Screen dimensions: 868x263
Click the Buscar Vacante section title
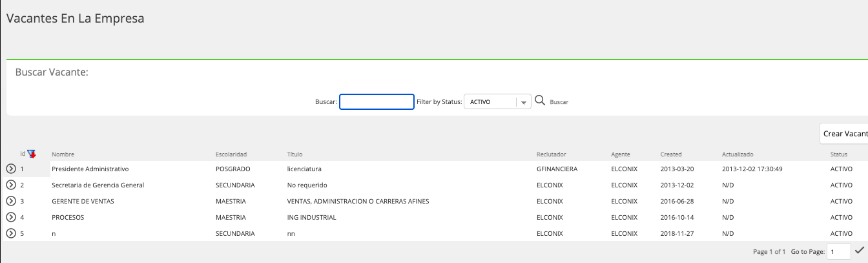52,72
